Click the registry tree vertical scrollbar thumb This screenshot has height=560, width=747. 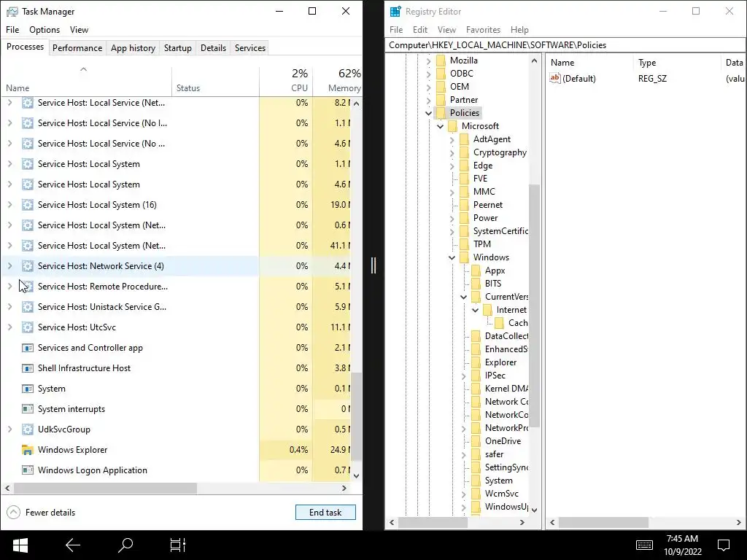(x=534, y=306)
